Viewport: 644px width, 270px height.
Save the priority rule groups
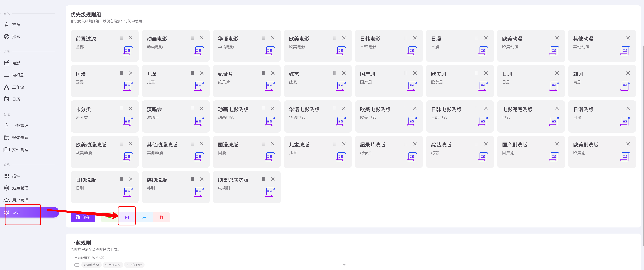click(x=83, y=217)
